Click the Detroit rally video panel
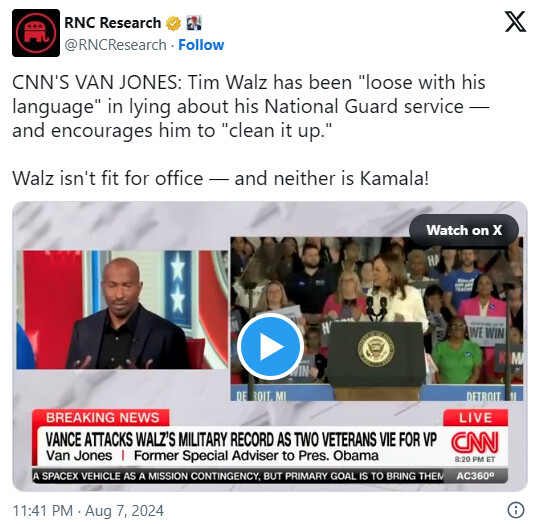The height and width of the screenshot is (524, 538). 377,318
